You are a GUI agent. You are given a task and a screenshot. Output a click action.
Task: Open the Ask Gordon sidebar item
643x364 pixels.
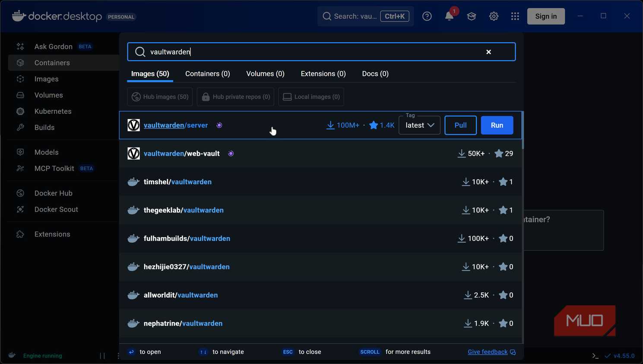(63, 47)
